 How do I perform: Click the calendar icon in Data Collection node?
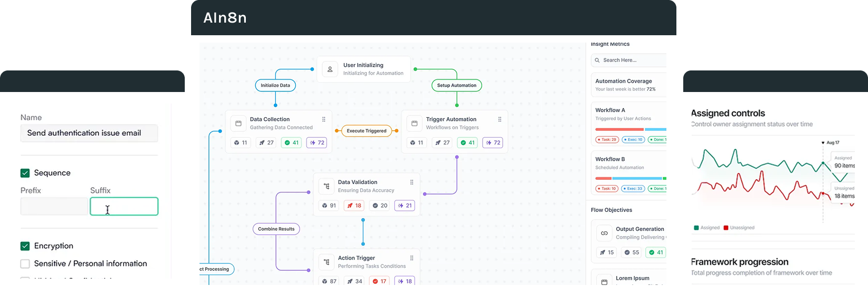pos(238,124)
